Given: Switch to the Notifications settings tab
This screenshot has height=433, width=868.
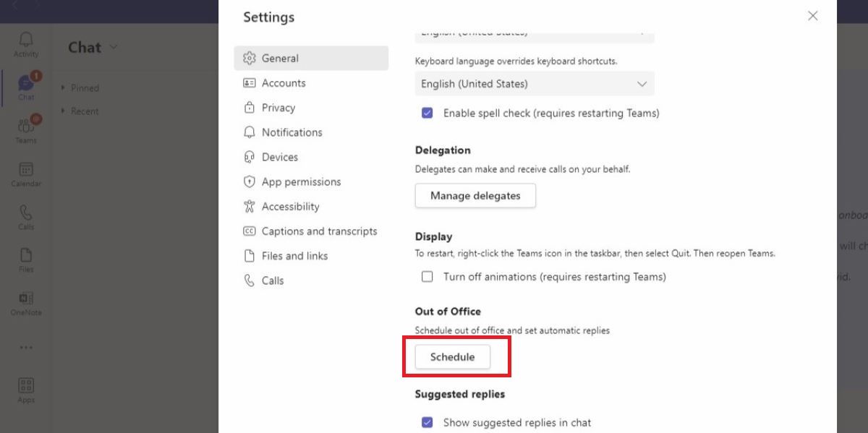Looking at the screenshot, I should pos(292,132).
